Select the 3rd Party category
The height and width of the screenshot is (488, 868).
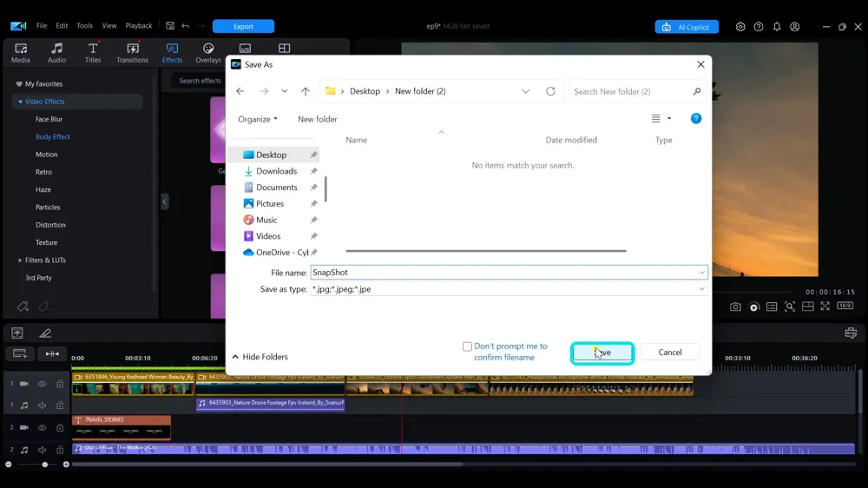coord(38,278)
